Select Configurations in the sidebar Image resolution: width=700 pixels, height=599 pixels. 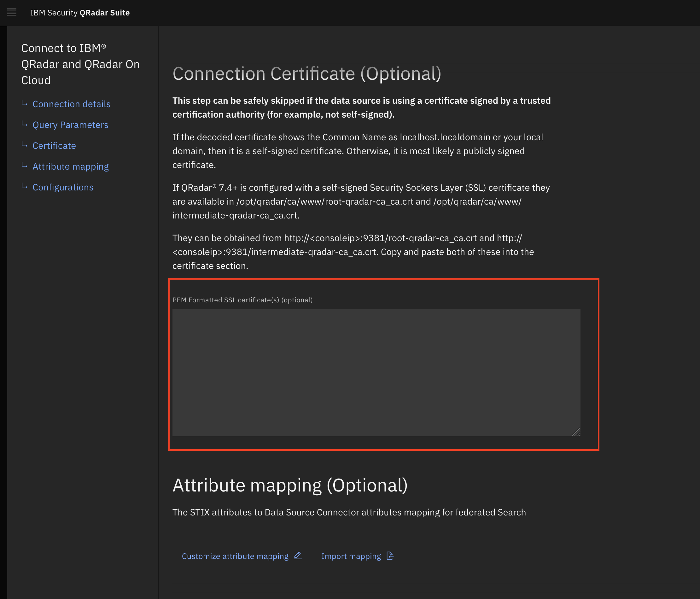(x=63, y=188)
